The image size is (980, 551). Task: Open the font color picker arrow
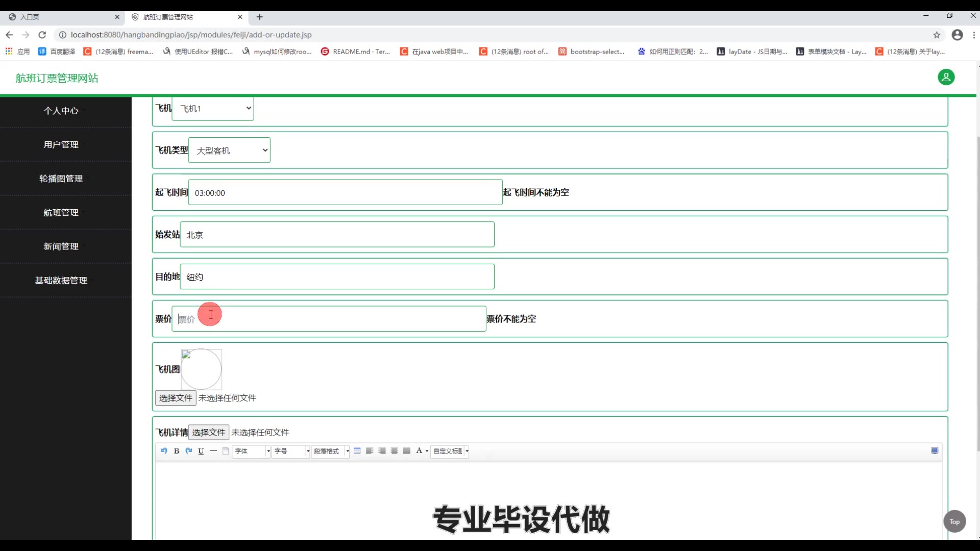point(427,452)
